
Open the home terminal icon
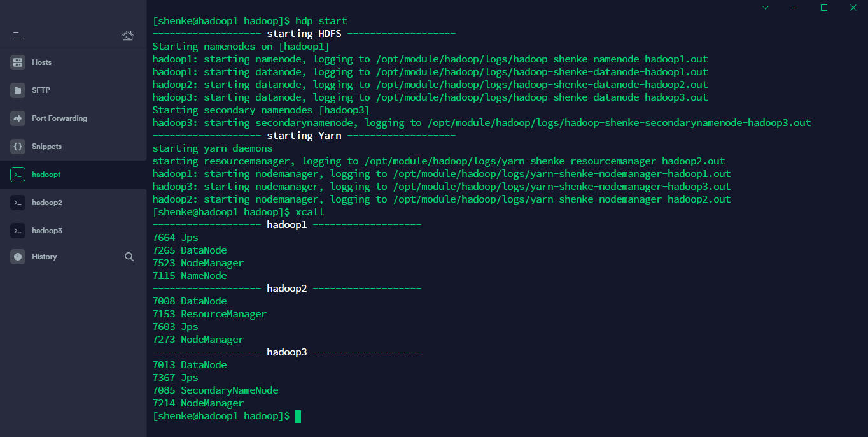[128, 36]
